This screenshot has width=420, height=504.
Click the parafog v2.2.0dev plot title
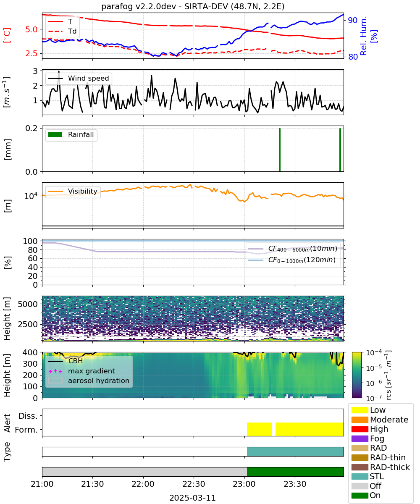pyautogui.click(x=192, y=7)
